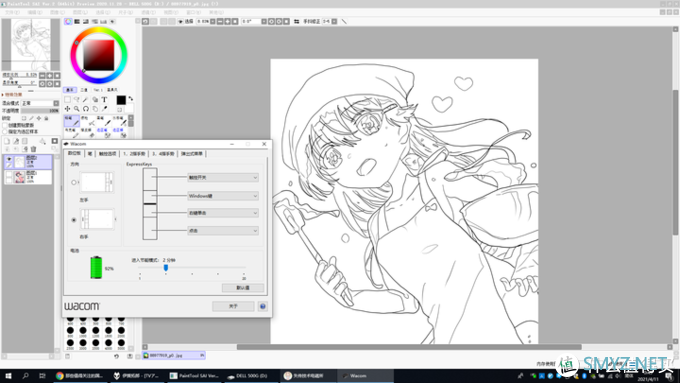Open the Edit menu in SAI
680x383 pixels.
35,13
